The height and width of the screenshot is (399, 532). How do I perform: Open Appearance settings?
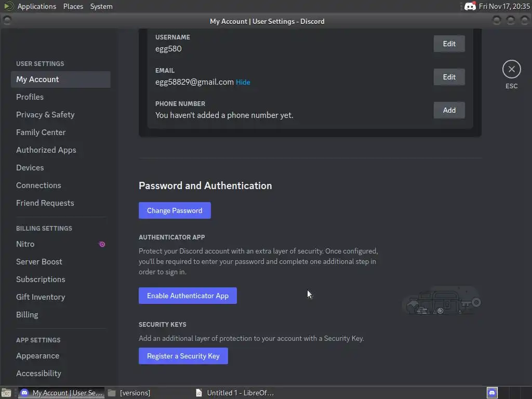click(x=61, y=355)
